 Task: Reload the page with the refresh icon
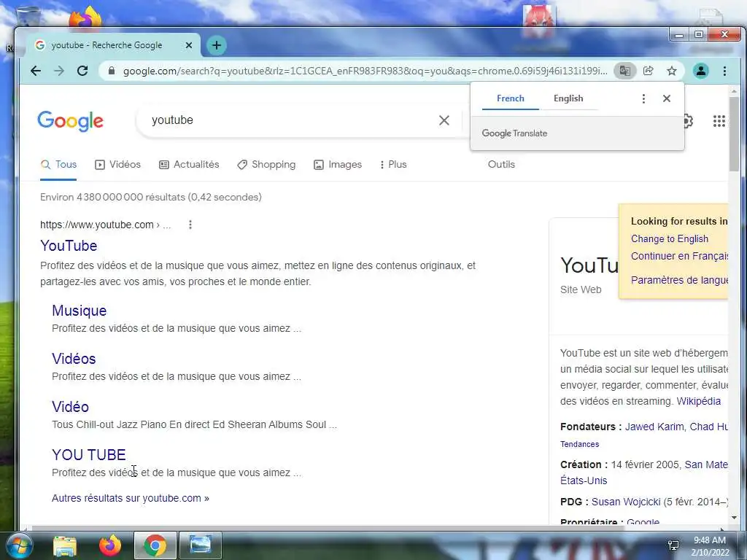(x=82, y=71)
